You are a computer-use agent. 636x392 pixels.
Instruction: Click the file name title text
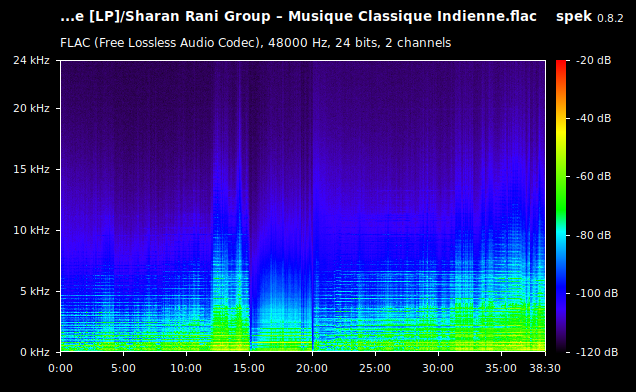[299, 17]
